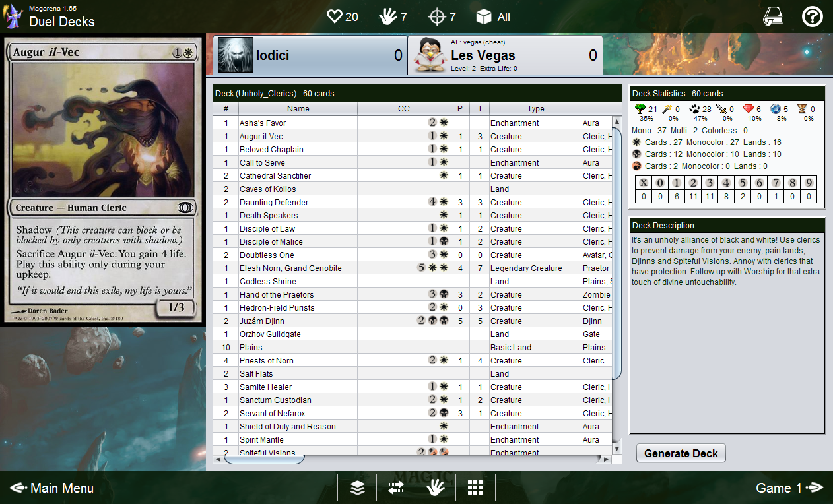
Task: Click the trophy icon in statistics
Action: (x=802, y=109)
